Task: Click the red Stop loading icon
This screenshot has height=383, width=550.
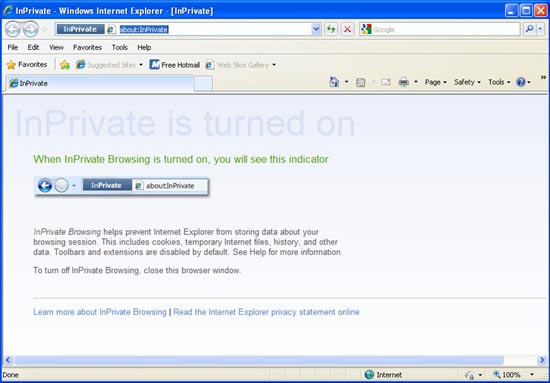Action: 347,29
